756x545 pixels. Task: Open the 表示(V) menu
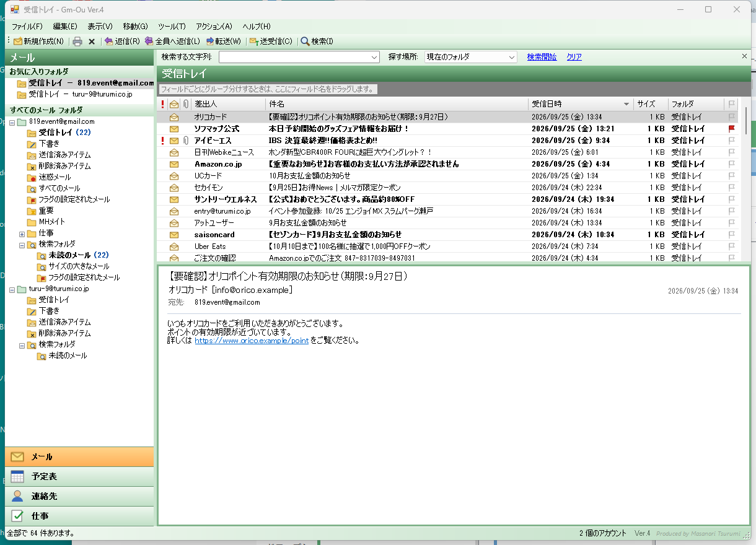coord(100,26)
